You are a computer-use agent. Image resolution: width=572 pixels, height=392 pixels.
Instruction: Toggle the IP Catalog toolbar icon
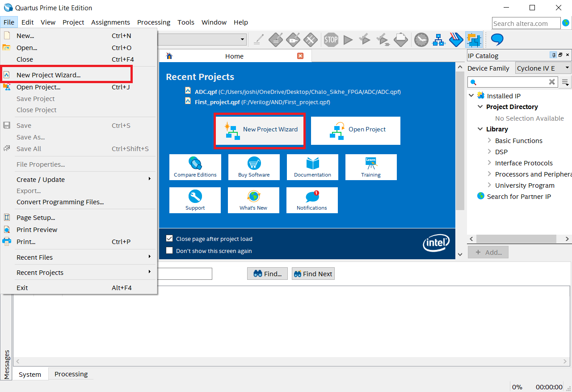point(474,40)
